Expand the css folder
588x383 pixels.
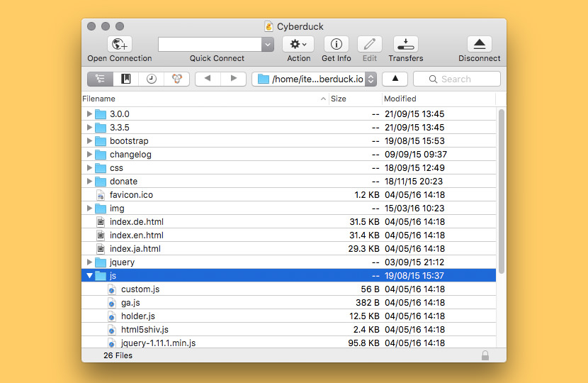(x=89, y=168)
